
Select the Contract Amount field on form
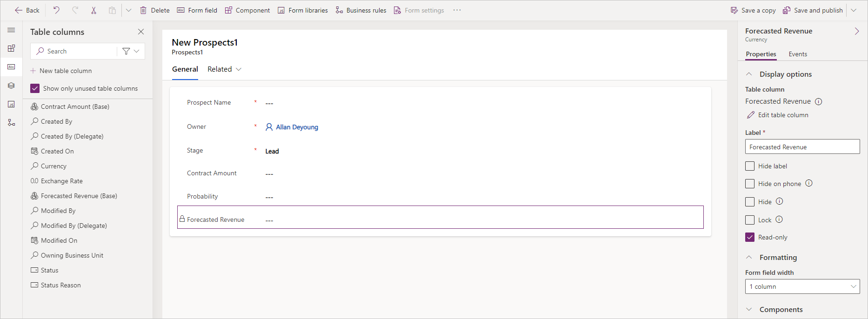pyautogui.click(x=440, y=173)
